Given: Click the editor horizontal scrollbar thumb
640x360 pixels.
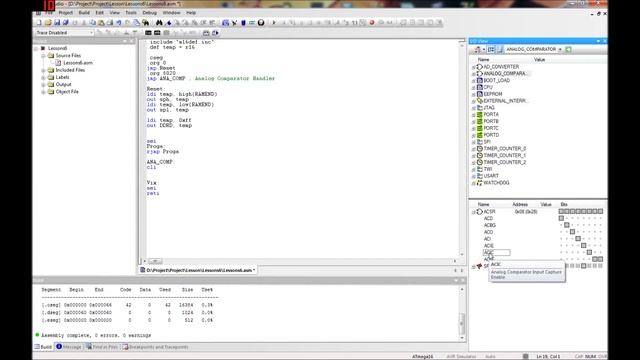Looking at the screenshot, I should point(155,261).
